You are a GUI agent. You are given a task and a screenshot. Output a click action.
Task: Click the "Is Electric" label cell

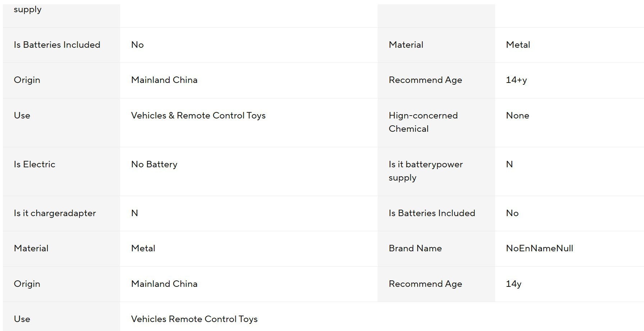[34, 164]
